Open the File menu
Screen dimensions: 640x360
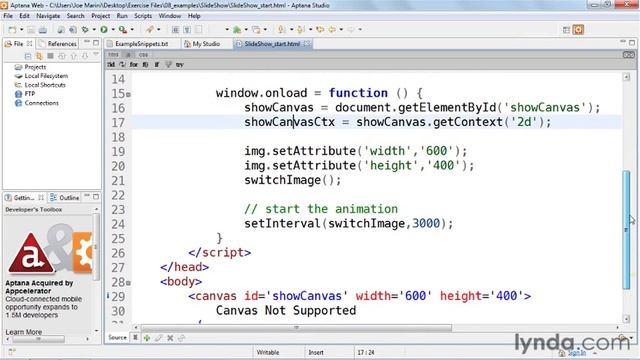click(x=8, y=16)
